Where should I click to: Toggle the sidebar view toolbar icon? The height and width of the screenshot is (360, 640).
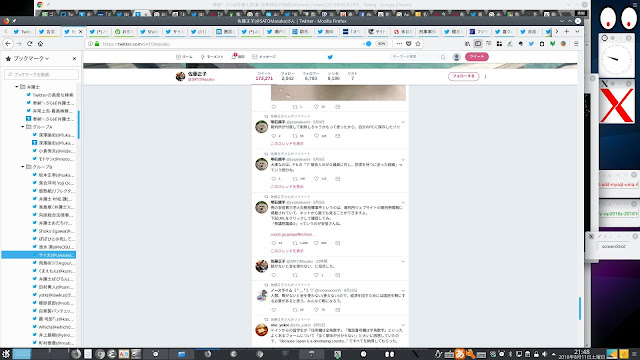click(478, 44)
